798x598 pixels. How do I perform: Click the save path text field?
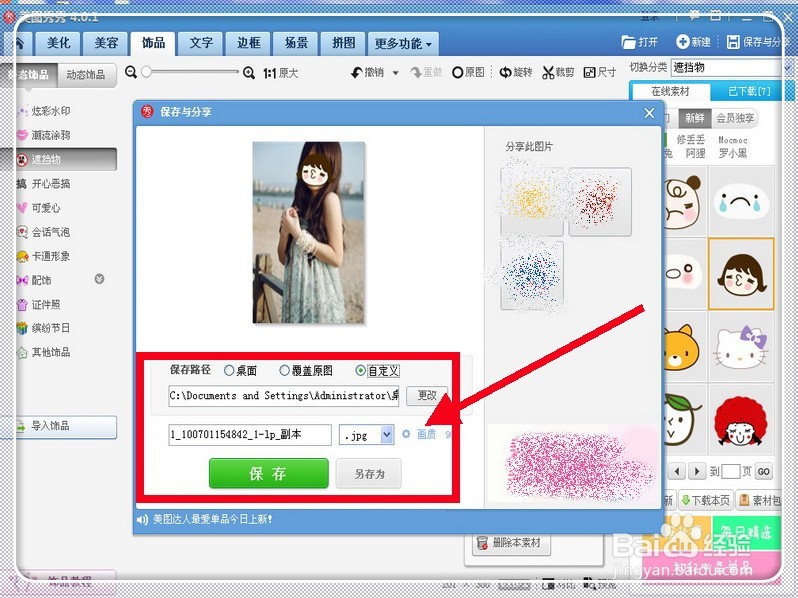pyautogui.click(x=284, y=396)
